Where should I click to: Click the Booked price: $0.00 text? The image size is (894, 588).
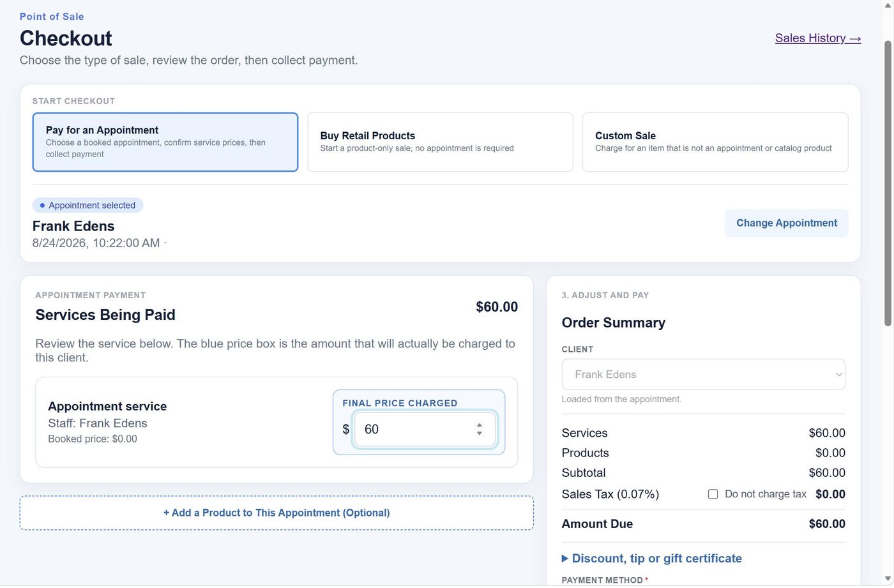[x=93, y=439]
